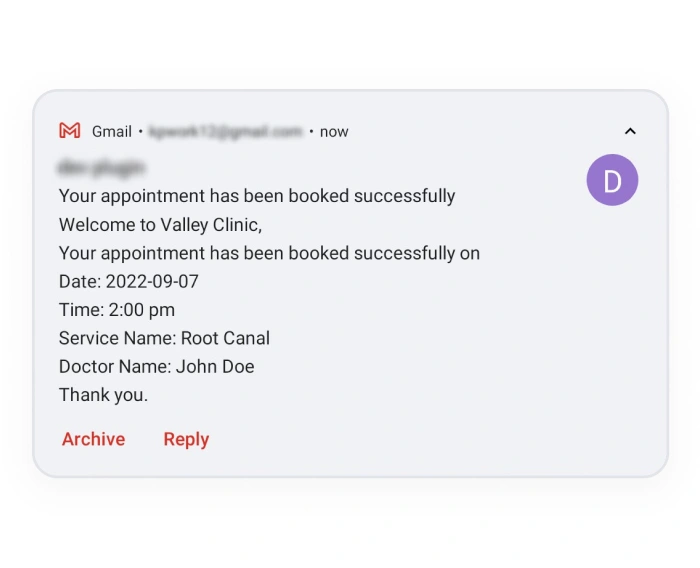Click the "Service Name:" label
This screenshot has width=700, height=568.
click(117, 338)
